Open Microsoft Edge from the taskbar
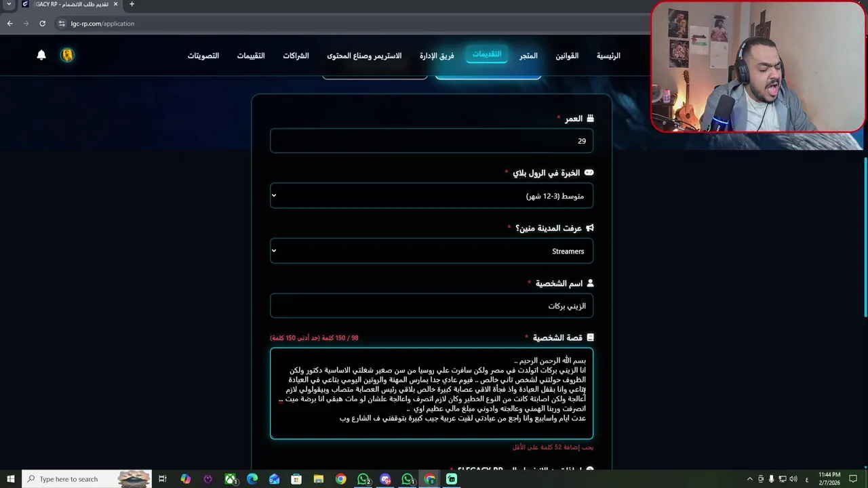Image resolution: width=868 pixels, height=488 pixels. (252, 479)
